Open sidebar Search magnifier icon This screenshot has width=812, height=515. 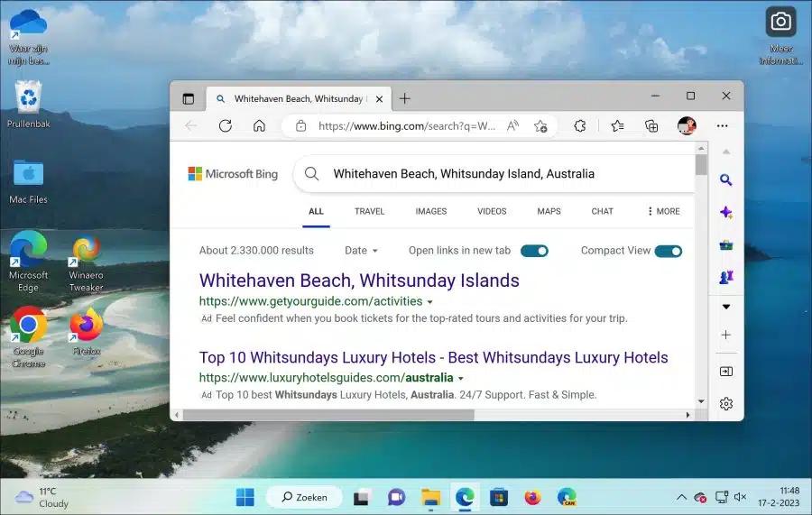726,180
